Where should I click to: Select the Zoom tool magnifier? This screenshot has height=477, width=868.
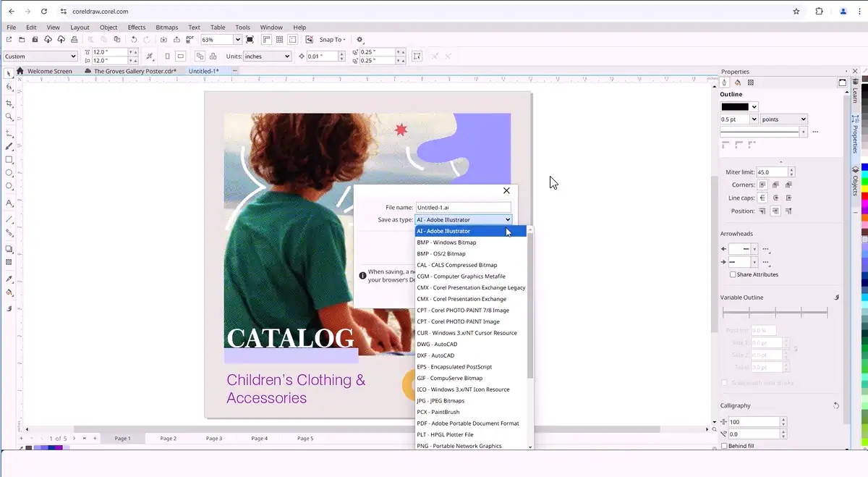click(9, 117)
